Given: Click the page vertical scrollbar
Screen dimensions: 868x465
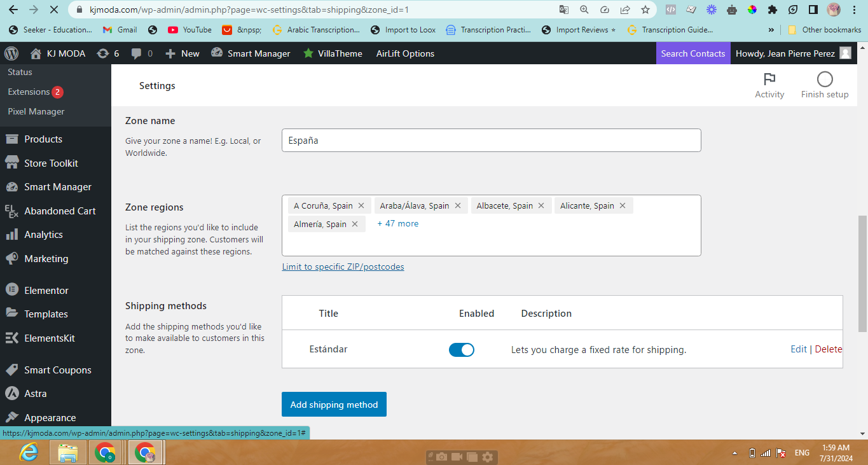Looking at the screenshot, I should (x=863, y=274).
